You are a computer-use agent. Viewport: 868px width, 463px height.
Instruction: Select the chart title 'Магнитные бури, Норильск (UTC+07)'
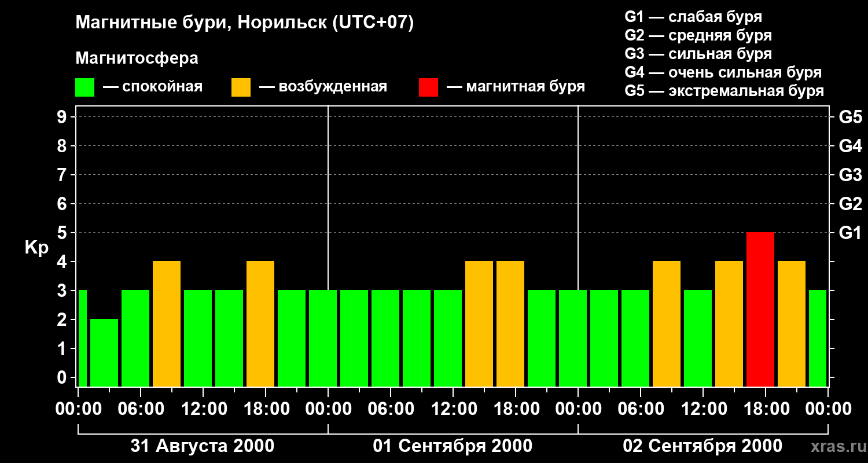245,23
